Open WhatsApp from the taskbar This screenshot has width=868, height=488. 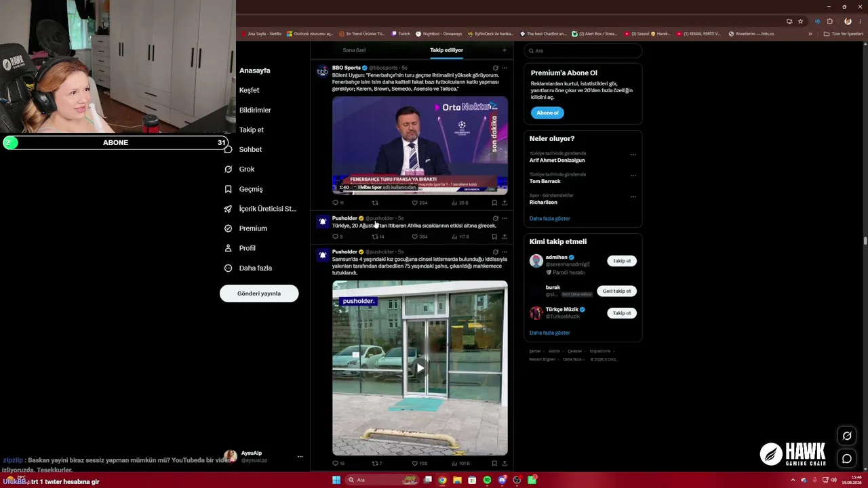click(x=532, y=480)
